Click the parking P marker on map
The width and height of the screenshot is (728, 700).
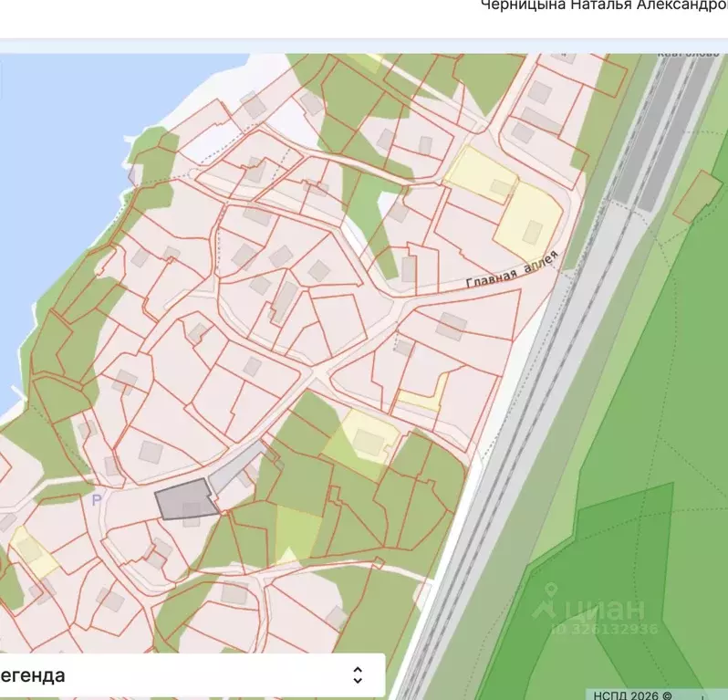point(96,500)
